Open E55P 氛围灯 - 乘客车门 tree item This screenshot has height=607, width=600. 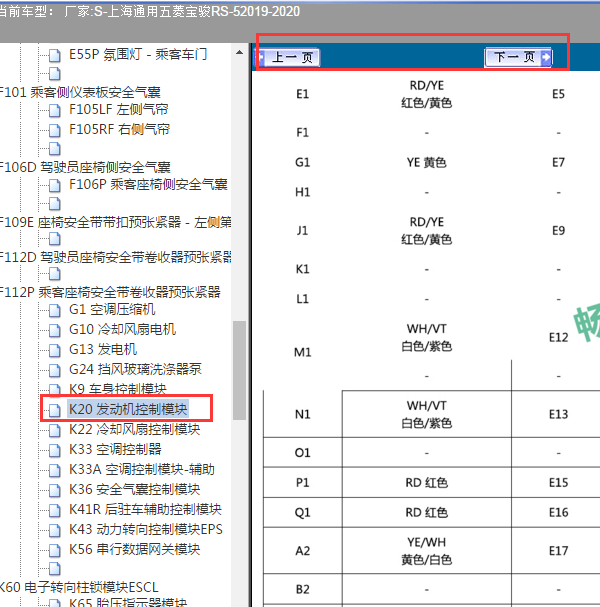point(138,55)
